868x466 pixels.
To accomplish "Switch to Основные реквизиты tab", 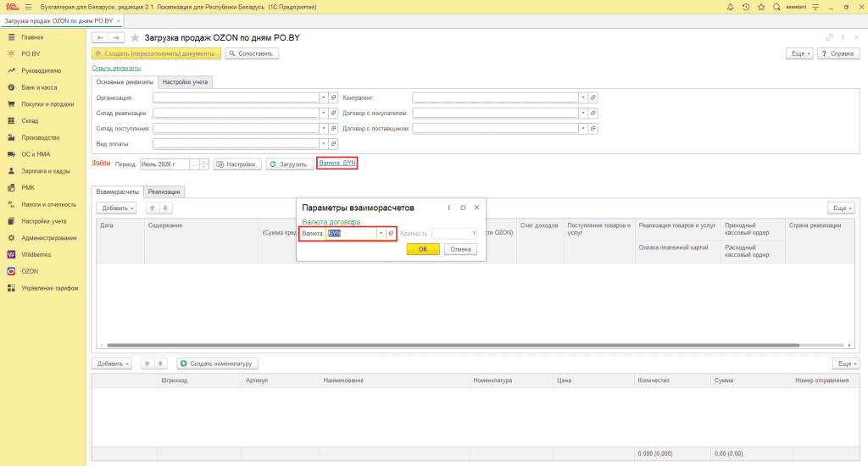I will (125, 82).
